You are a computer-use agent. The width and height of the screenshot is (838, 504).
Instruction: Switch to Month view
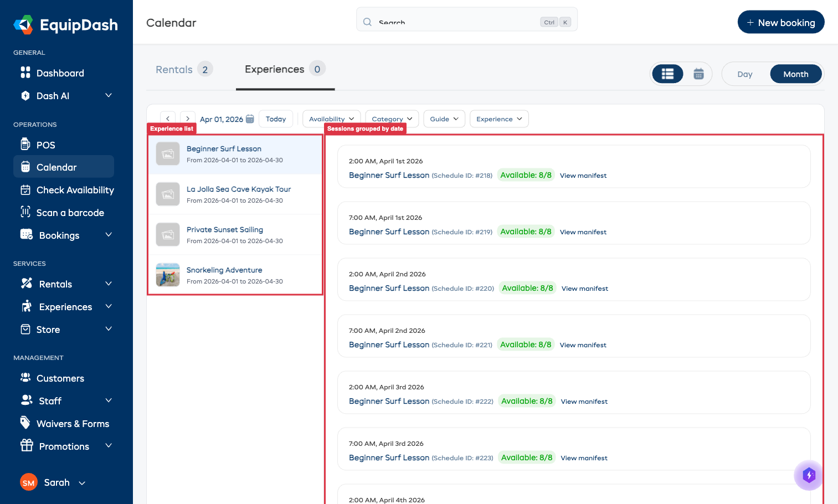[795, 74]
